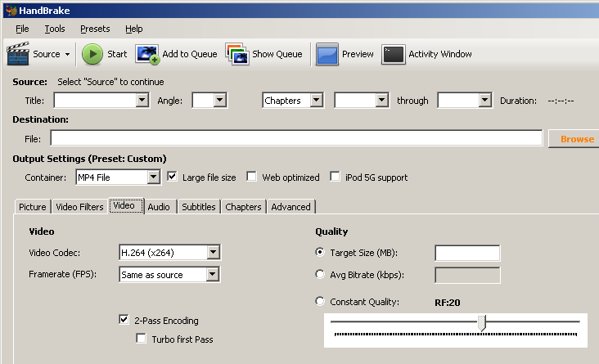Select the Video tab
The width and height of the screenshot is (599, 364).
[127, 205]
